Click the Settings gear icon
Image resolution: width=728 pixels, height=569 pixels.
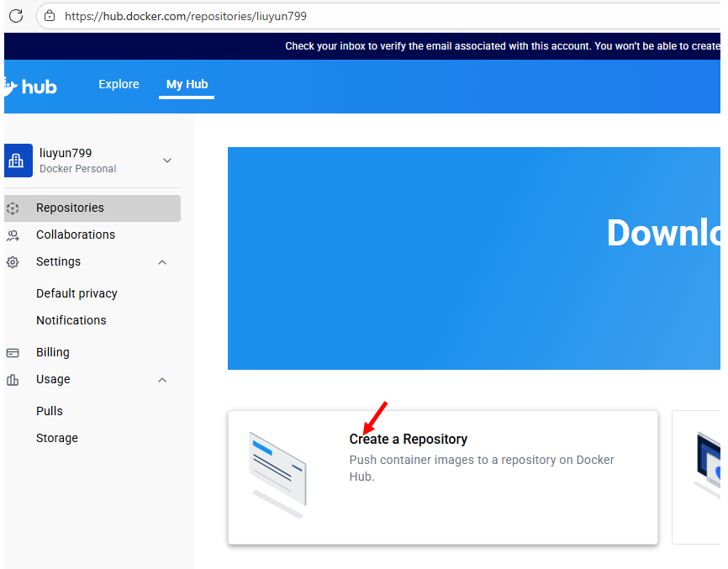point(13,262)
